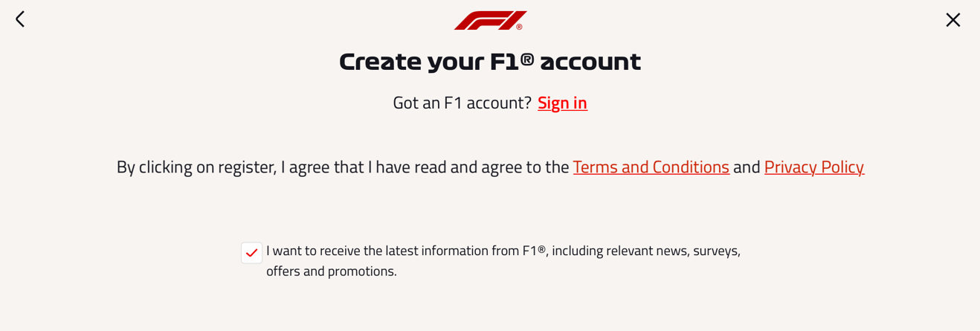The height and width of the screenshot is (331, 980).
Task: Close the account creation page with X
Action: click(952, 20)
